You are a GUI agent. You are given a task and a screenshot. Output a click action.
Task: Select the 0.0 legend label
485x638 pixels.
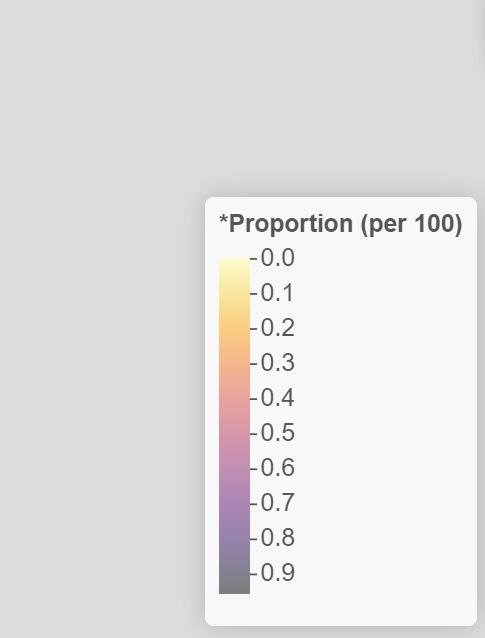(277, 258)
